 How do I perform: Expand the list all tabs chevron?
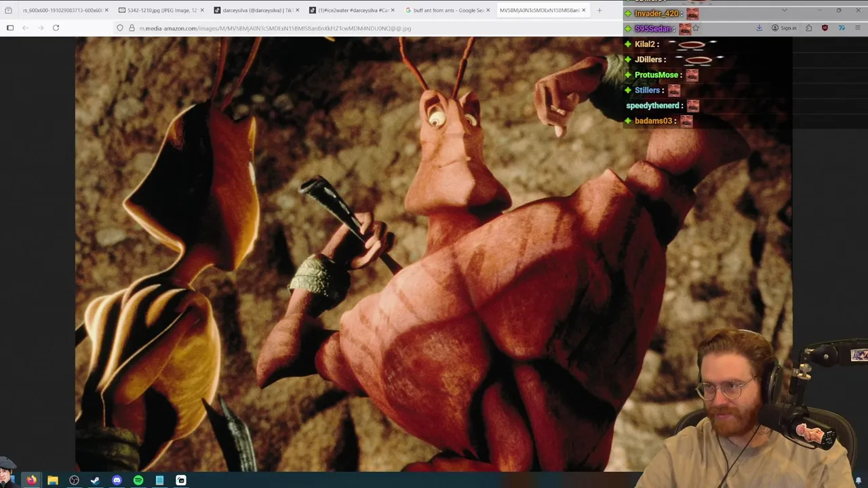tap(785, 10)
